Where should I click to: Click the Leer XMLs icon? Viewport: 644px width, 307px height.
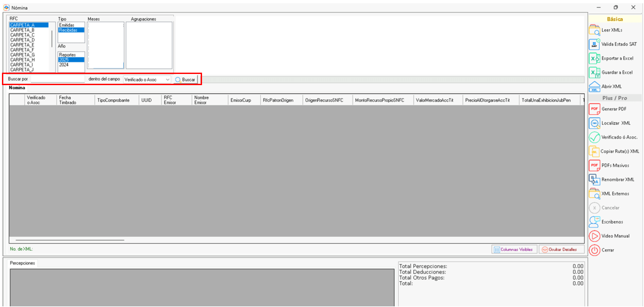coord(594,30)
